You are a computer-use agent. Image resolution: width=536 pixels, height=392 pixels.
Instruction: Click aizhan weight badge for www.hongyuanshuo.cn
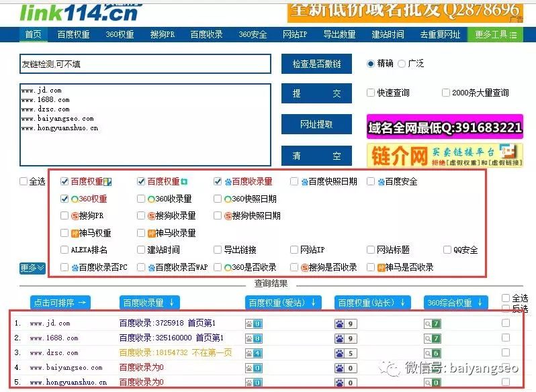point(254,383)
